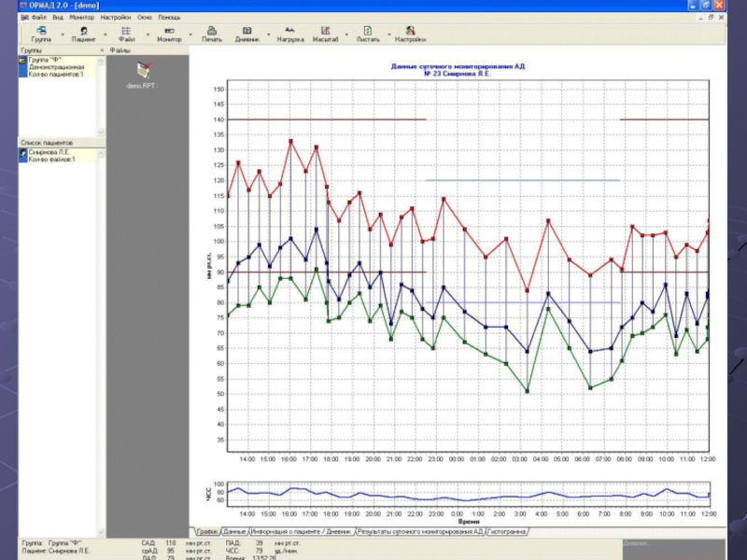Viewport: 747px width, 560px height.
Task: Open the Монитор menu
Action: tap(81, 18)
